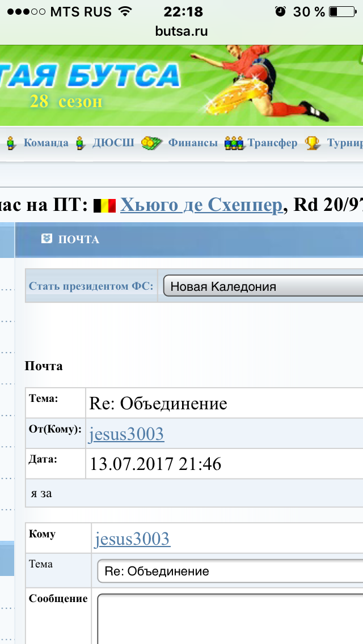The width and height of the screenshot is (363, 644).
Task: Tap the battery icon in status bar
Action: point(341,12)
